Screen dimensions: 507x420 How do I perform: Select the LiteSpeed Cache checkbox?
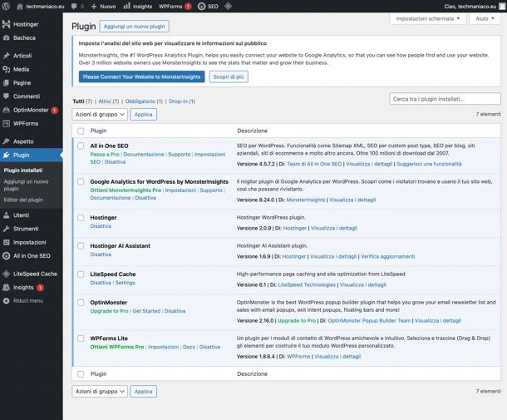pos(81,274)
